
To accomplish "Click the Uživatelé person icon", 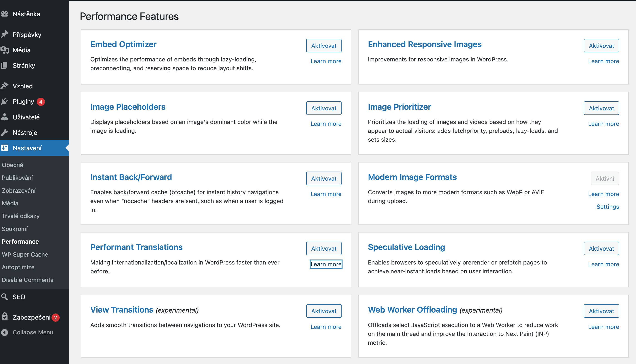I will (5, 117).
